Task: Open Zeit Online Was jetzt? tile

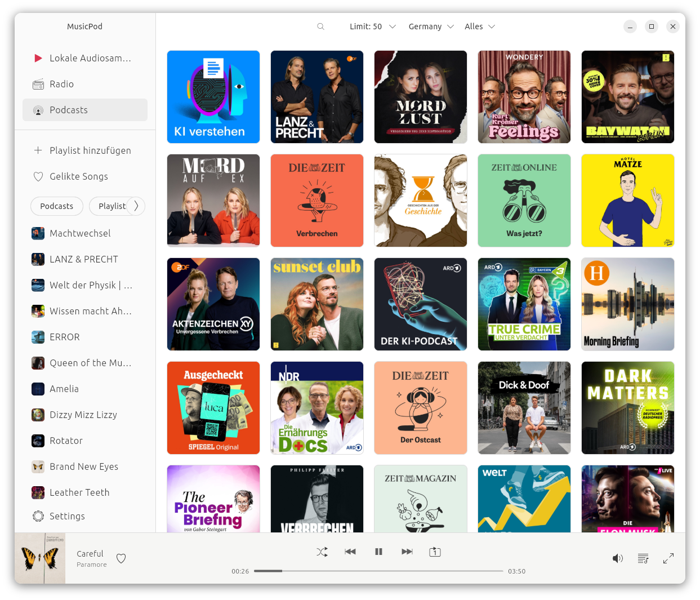Action: 524,201
